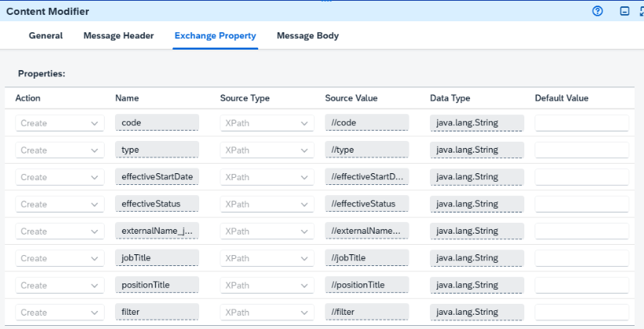Click the Name field containing externalName_j...
Screen dimensions: 644x329
pyautogui.click(x=157, y=231)
